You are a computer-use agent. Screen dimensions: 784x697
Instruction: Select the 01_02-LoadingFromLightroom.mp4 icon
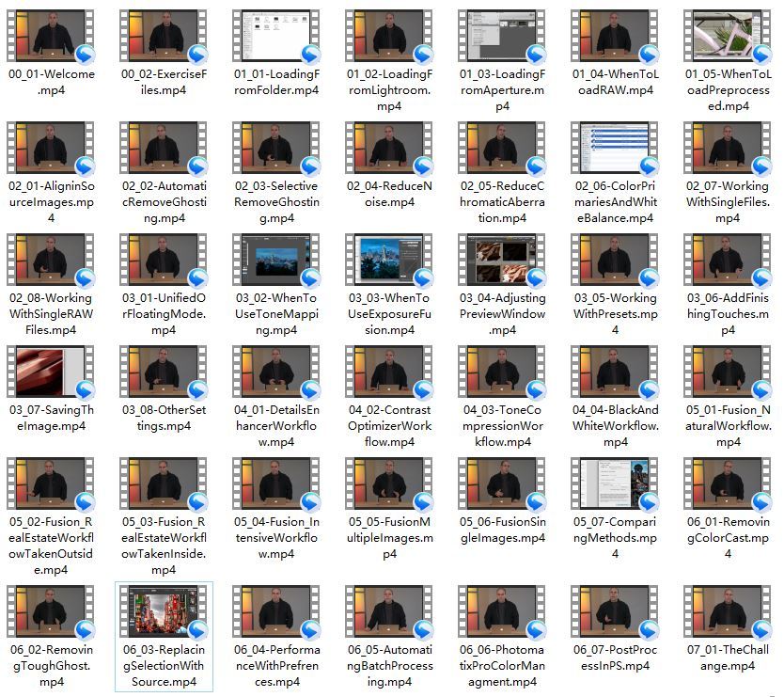coord(389,36)
